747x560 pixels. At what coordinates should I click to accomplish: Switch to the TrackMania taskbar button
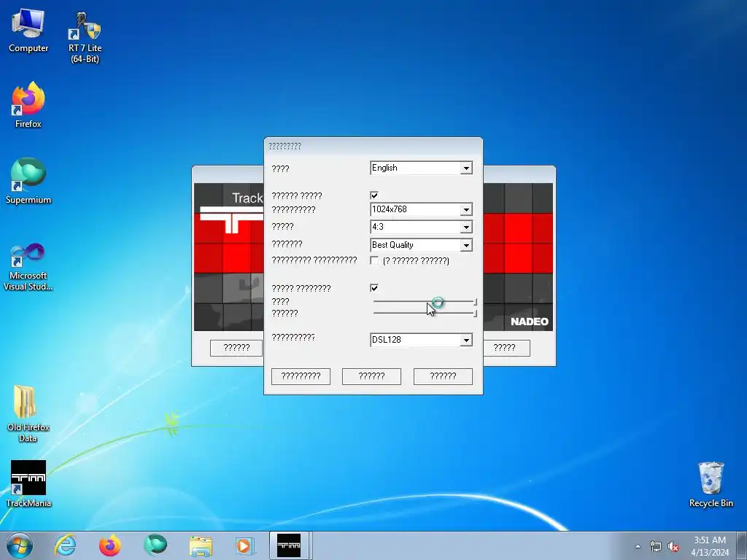tap(289, 545)
